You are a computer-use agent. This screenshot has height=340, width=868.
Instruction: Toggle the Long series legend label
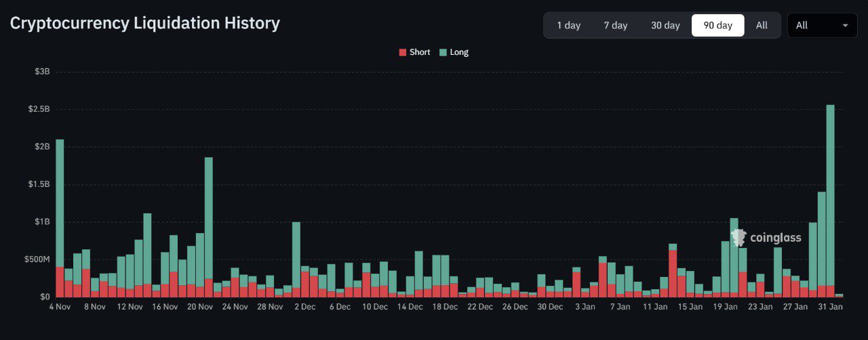pyautogui.click(x=459, y=52)
